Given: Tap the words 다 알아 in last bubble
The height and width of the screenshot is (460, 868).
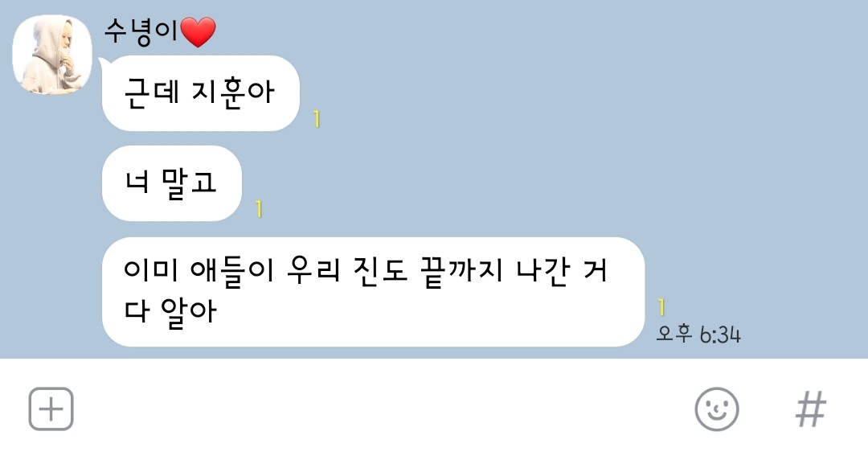Looking at the screenshot, I should [x=170, y=311].
